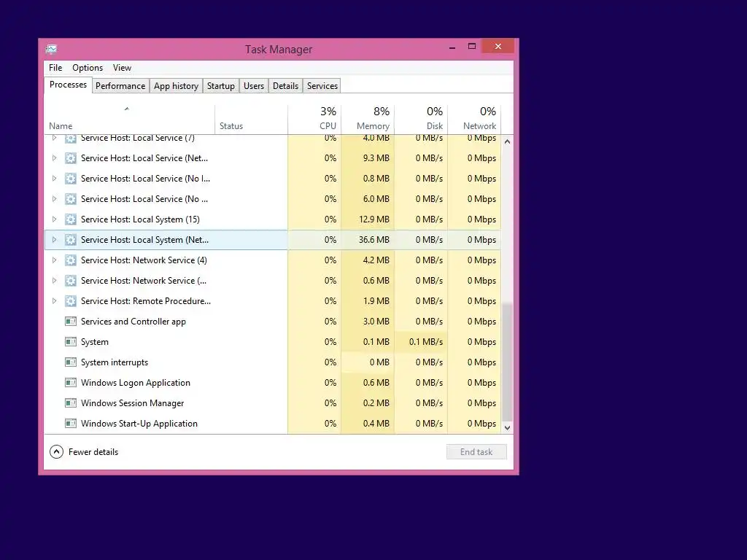
Task: Click the 1.9 MB memory value
Action: click(376, 301)
